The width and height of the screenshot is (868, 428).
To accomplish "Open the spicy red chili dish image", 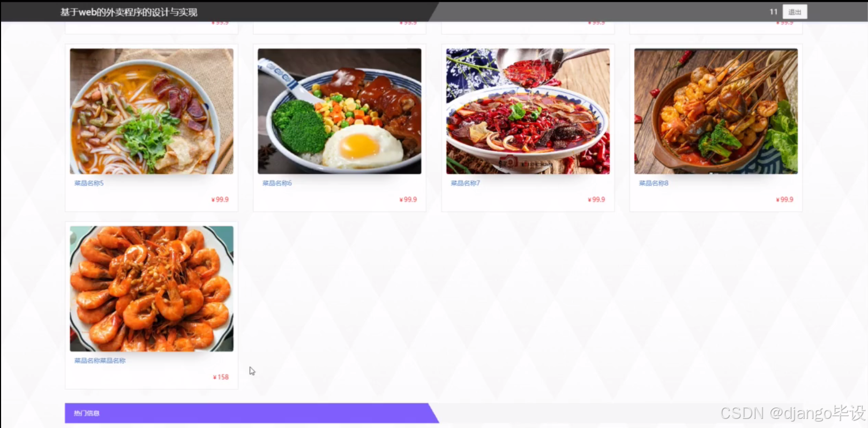I will pyautogui.click(x=528, y=111).
